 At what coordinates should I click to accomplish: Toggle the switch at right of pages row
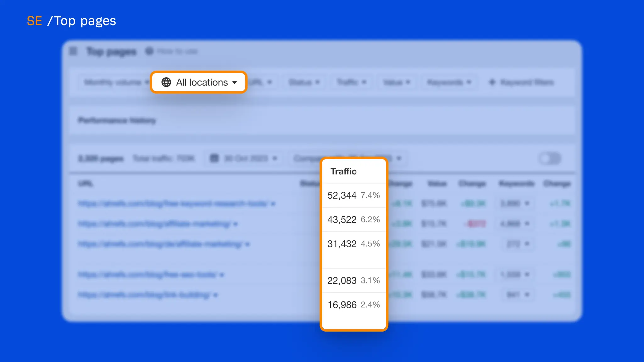pyautogui.click(x=550, y=158)
